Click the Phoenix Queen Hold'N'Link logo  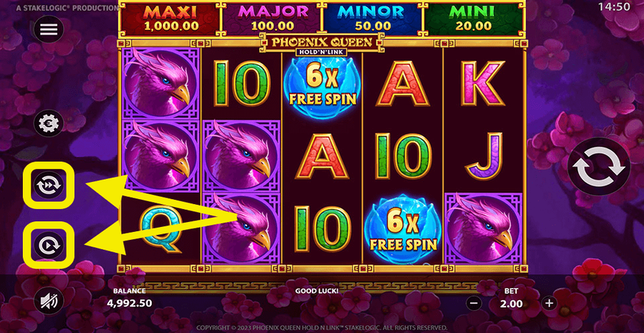[x=321, y=44]
